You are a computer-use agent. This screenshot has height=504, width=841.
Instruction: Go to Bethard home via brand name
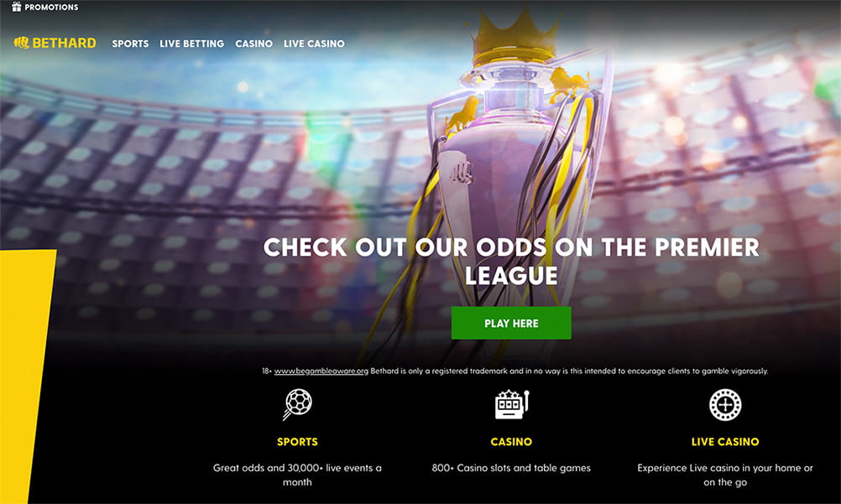click(x=65, y=43)
